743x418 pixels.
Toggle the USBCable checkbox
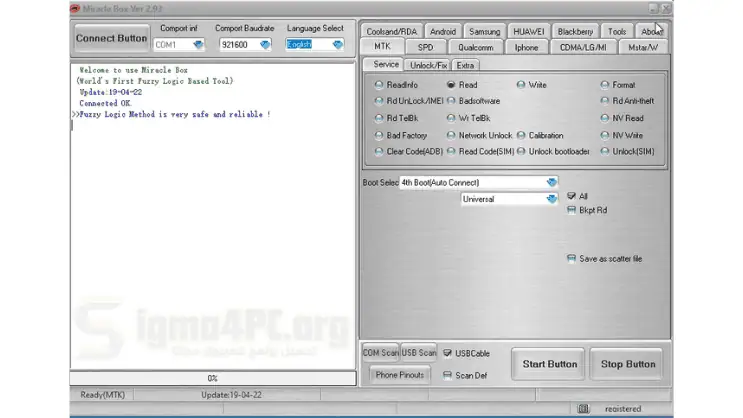point(447,353)
